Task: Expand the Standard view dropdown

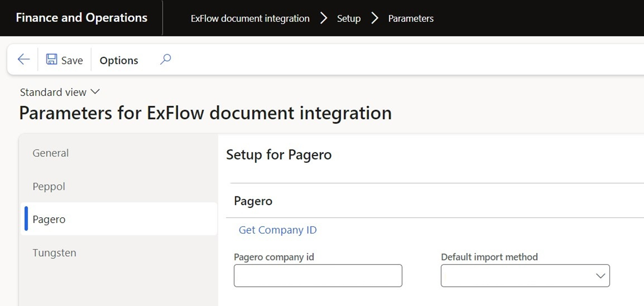Action: point(60,92)
